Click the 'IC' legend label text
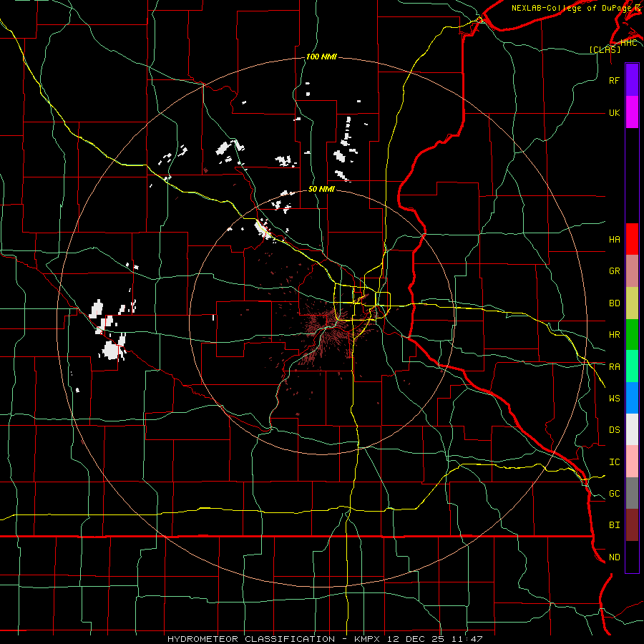This screenshot has height=644, width=644. (x=614, y=462)
